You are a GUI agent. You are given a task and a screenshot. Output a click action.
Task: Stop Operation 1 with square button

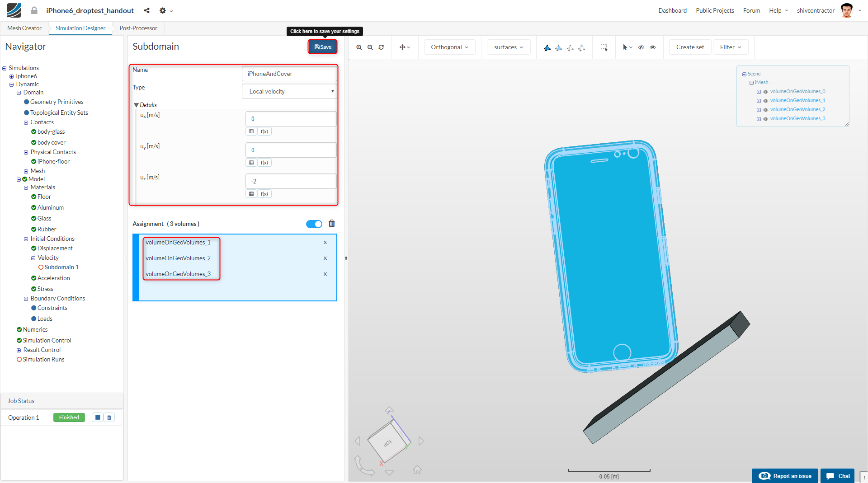98,417
